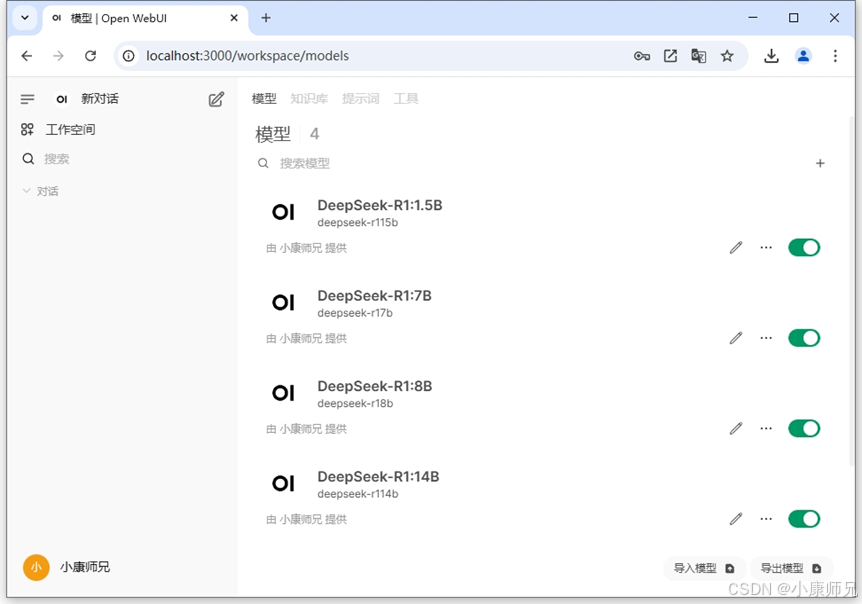This screenshot has width=862, height=604.
Task: Click the 导出模型 export button
Action: coord(790,567)
